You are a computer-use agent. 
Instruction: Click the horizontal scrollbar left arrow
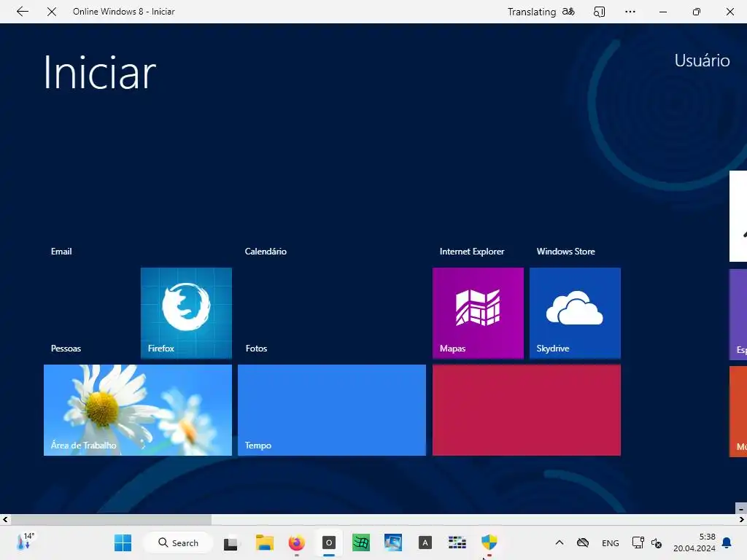coord(5,519)
